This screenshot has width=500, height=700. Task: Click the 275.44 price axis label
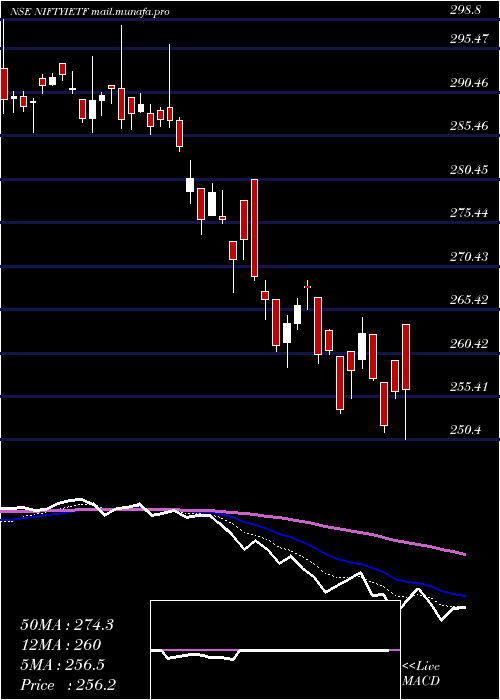point(468,213)
